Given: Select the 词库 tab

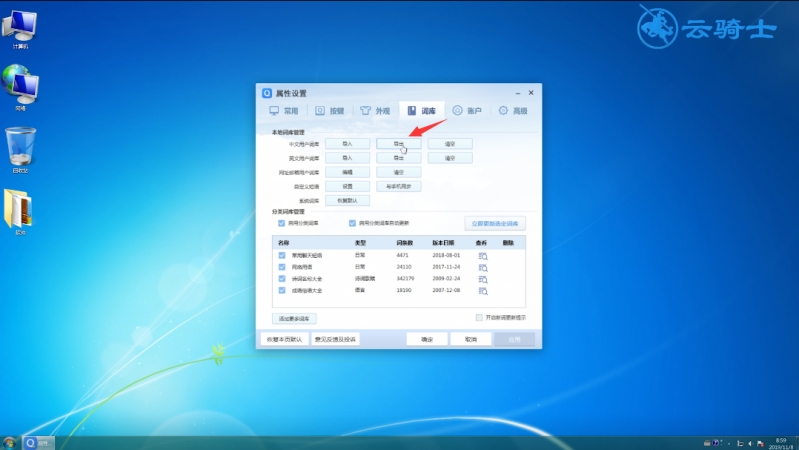Looking at the screenshot, I should tap(421, 111).
